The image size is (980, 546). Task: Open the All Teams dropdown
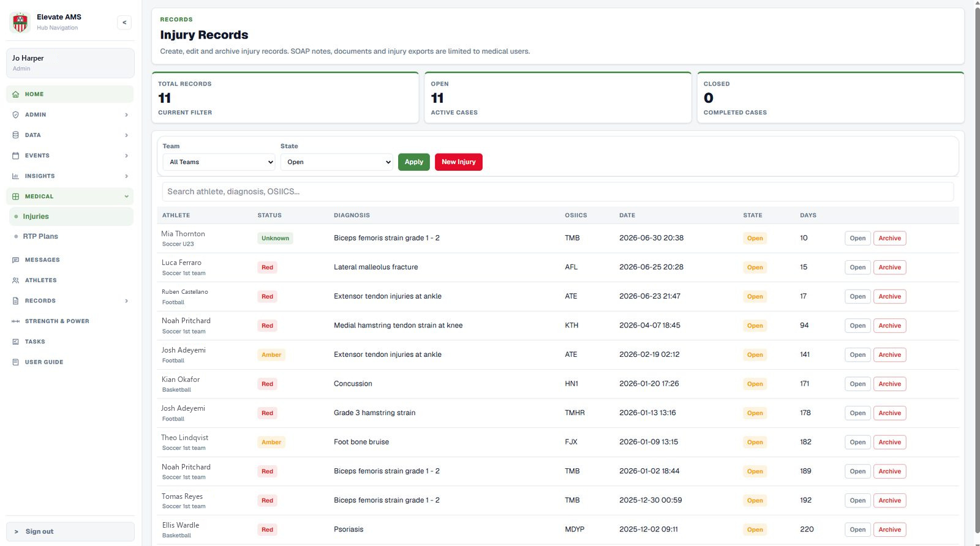point(219,162)
